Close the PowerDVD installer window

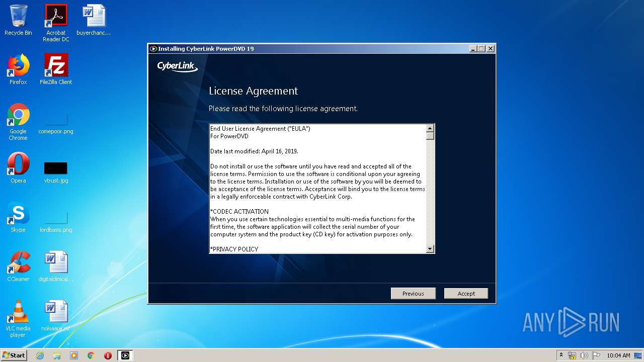click(491, 49)
